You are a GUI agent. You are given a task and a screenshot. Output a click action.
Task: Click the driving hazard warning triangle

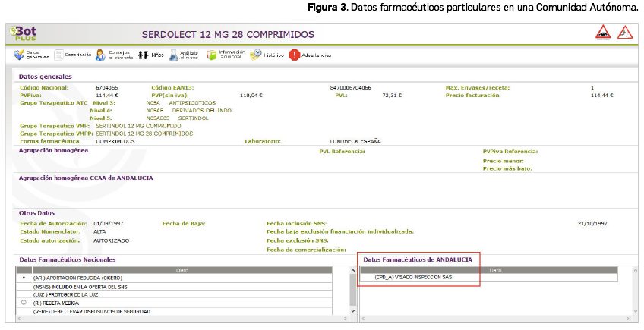pyautogui.click(x=603, y=33)
